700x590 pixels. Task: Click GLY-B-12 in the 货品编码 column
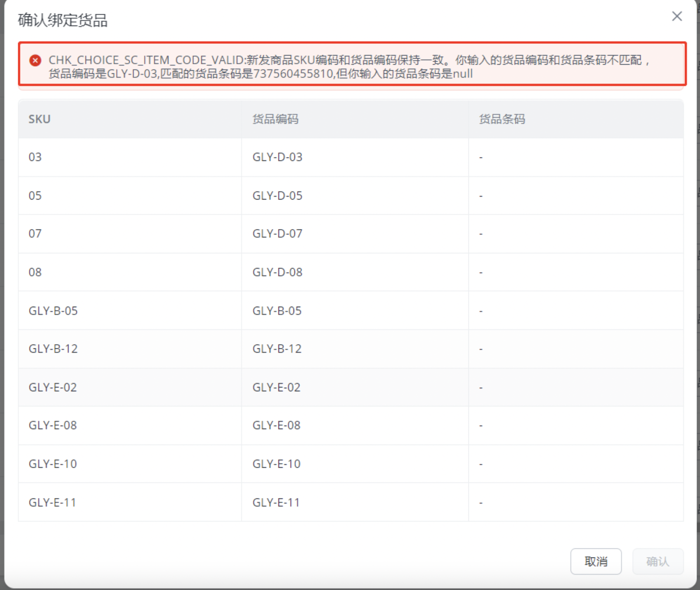coord(277,349)
